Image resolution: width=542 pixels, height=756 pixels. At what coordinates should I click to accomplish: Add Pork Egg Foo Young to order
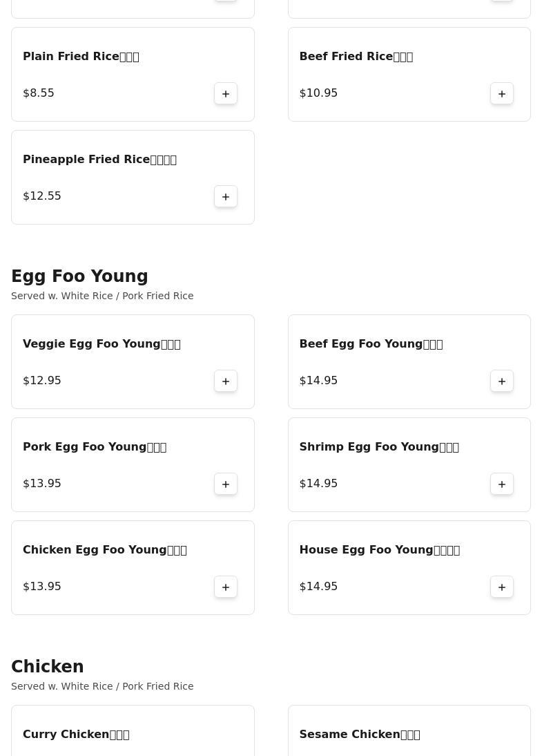[x=226, y=484]
